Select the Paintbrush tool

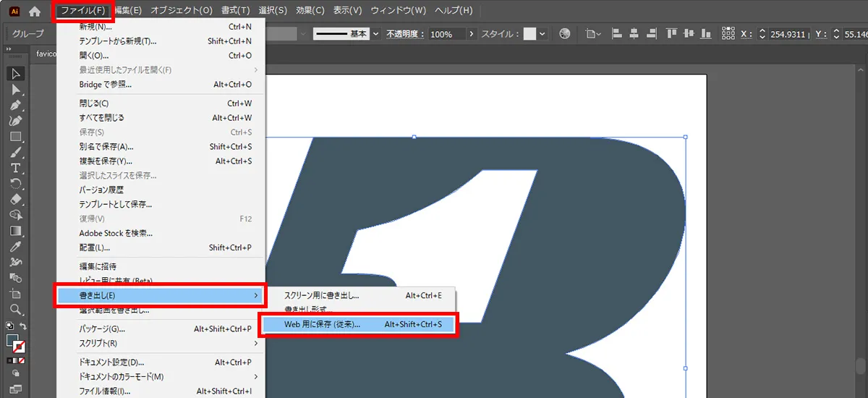point(16,153)
